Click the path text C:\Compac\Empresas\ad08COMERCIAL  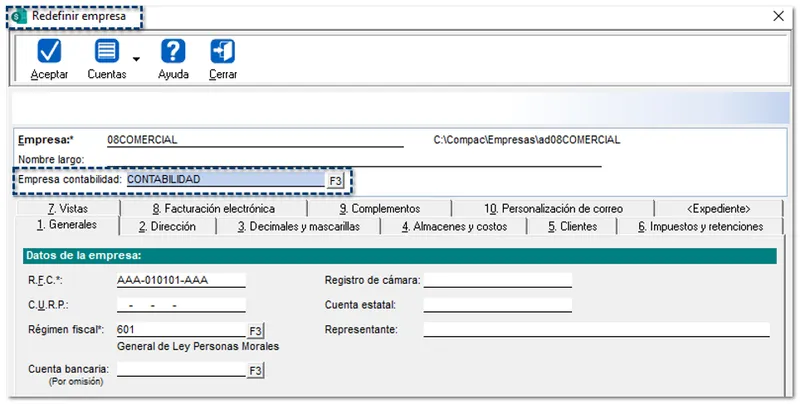[527, 140]
